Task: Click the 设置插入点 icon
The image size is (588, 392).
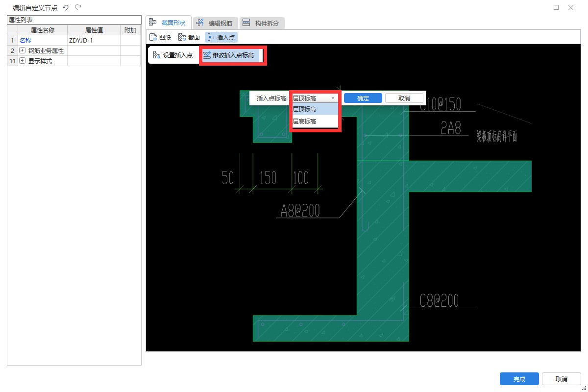Action: click(x=156, y=55)
